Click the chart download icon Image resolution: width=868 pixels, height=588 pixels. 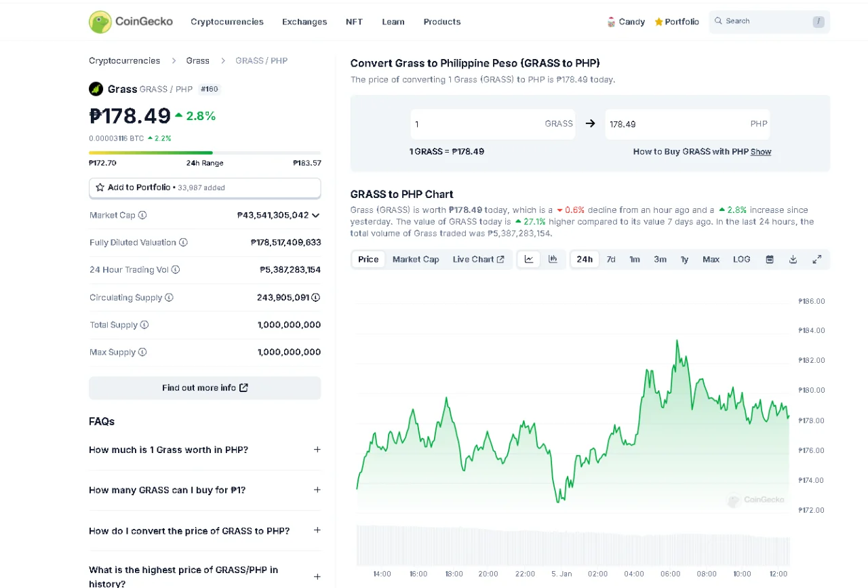pyautogui.click(x=793, y=259)
